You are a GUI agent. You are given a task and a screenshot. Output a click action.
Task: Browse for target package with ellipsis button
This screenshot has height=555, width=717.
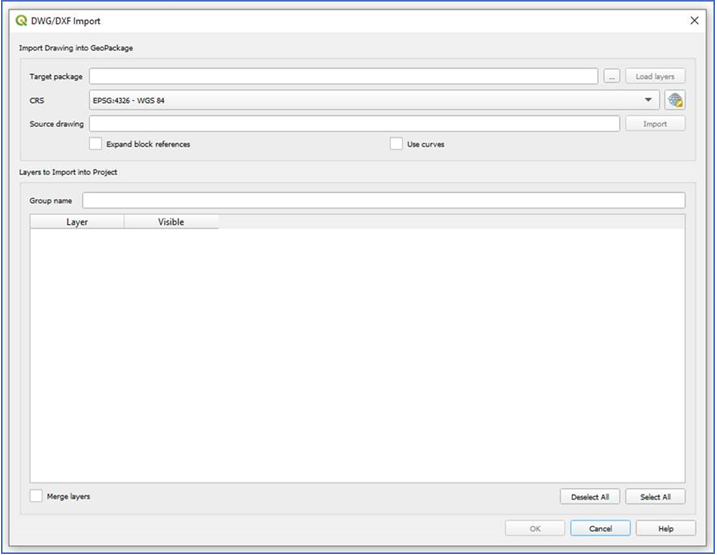click(611, 76)
